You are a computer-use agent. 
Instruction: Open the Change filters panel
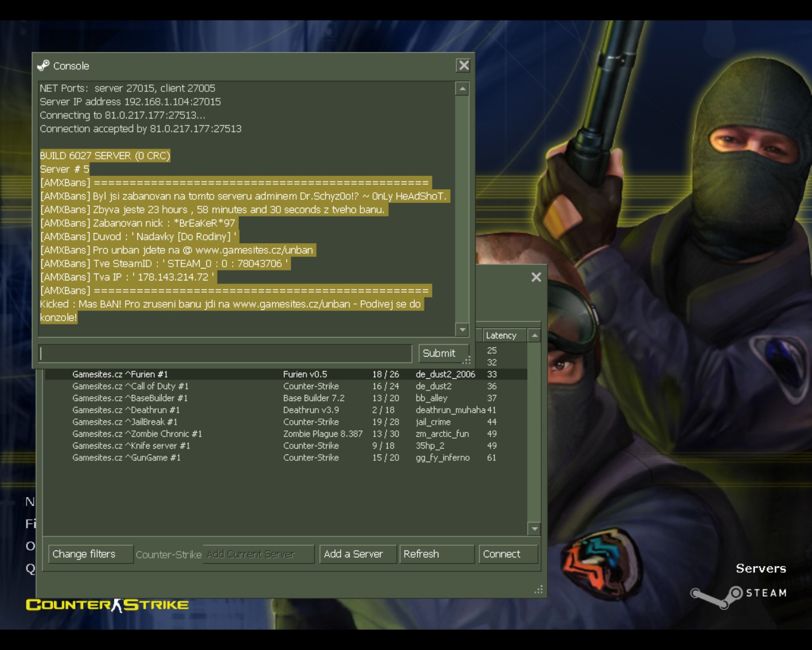pyautogui.click(x=90, y=554)
